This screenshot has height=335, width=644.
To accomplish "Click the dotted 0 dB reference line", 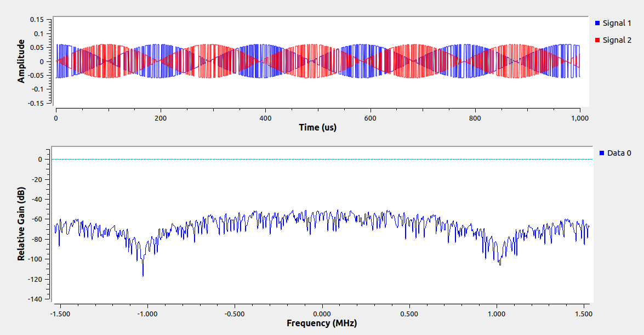I will [322, 159].
